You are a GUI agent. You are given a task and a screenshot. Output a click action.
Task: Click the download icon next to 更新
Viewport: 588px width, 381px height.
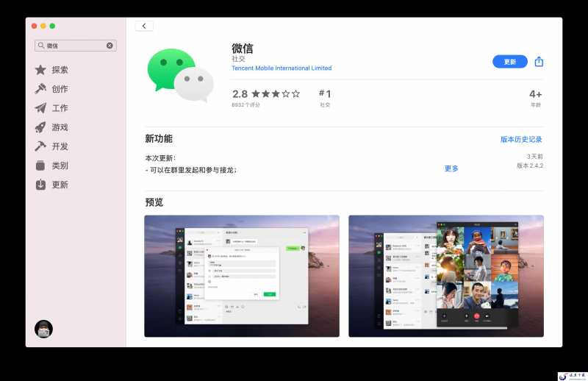(x=40, y=185)
